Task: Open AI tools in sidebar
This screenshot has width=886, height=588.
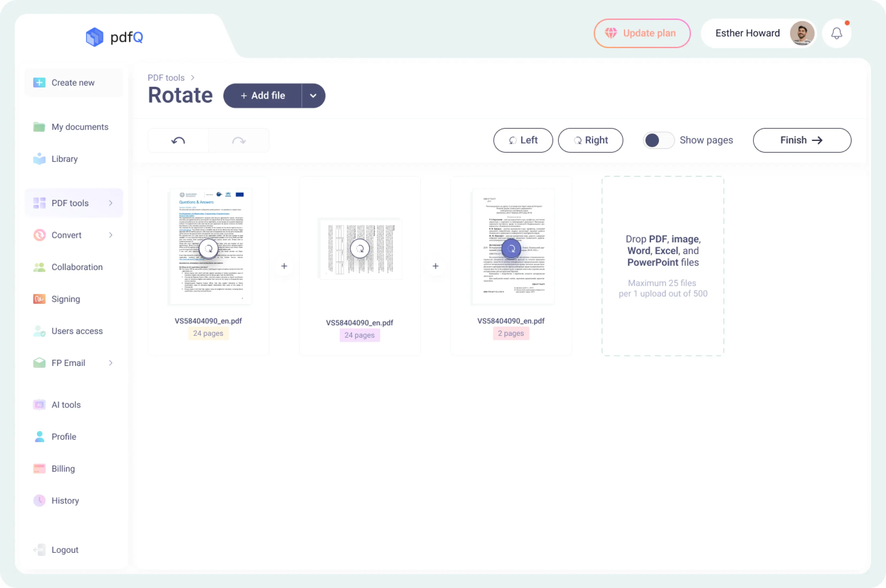Action: click(66, 405)
